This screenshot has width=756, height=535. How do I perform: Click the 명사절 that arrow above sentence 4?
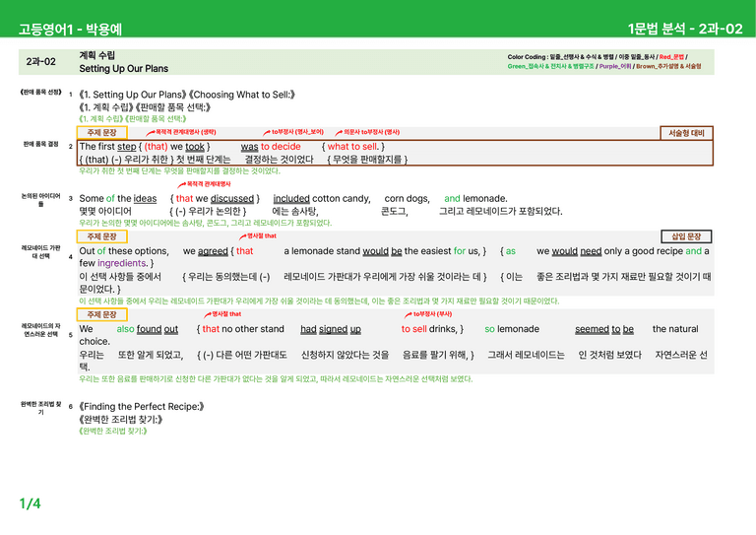coord(243,236)
